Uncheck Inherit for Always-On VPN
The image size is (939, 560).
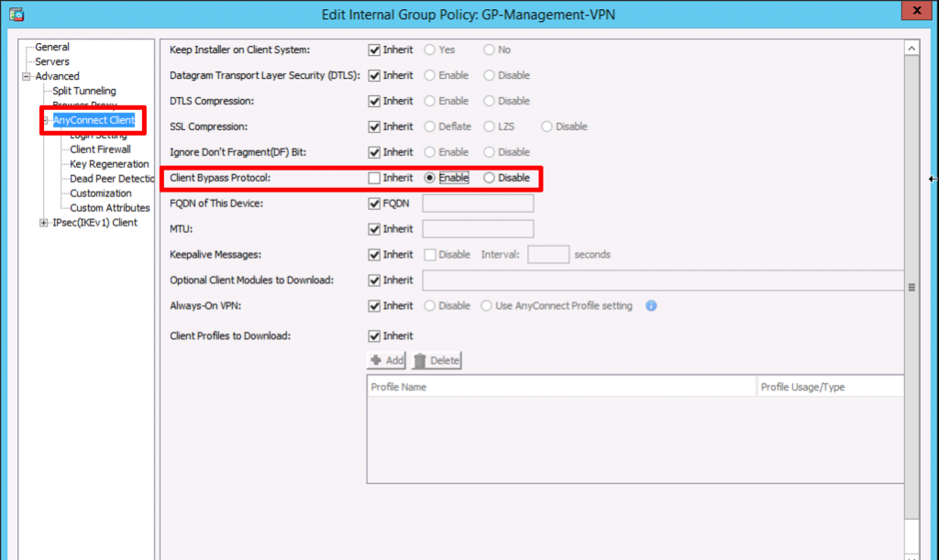pyautogui.click(x=373, y=305)
